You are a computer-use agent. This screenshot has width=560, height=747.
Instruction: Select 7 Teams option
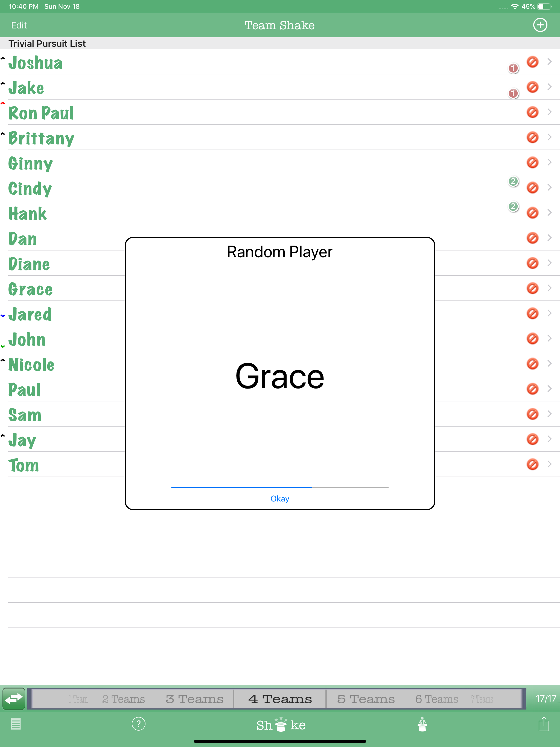[482, 699]
